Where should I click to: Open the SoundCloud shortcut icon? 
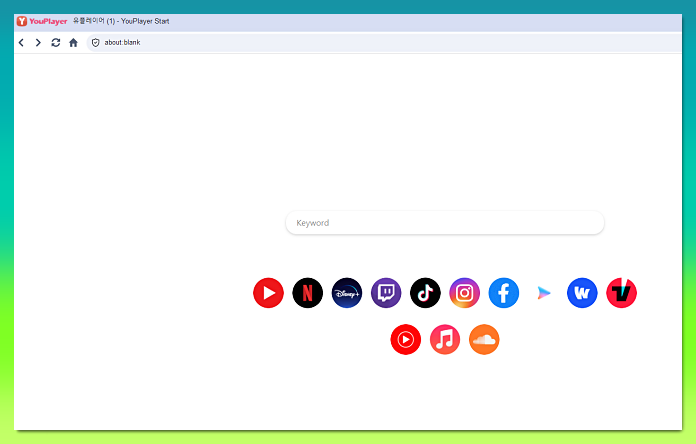tap(484, 340)
